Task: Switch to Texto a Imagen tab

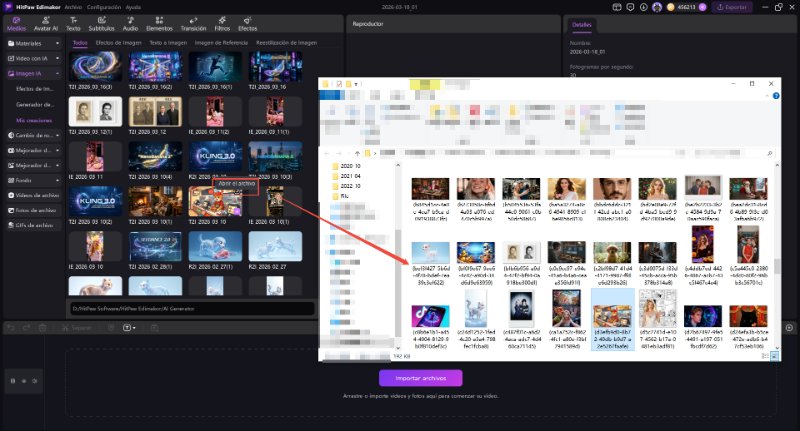Action: tap(167, 44)
